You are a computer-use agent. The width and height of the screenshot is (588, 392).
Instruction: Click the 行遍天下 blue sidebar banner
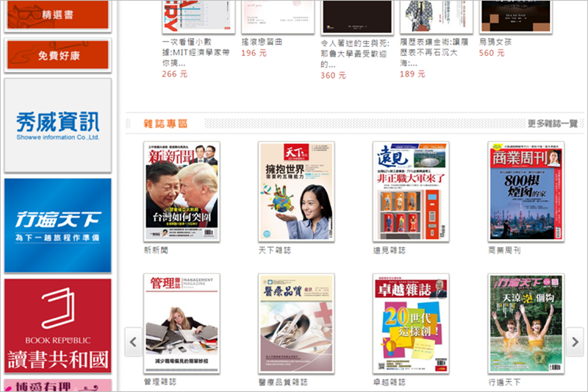point(57,225)
